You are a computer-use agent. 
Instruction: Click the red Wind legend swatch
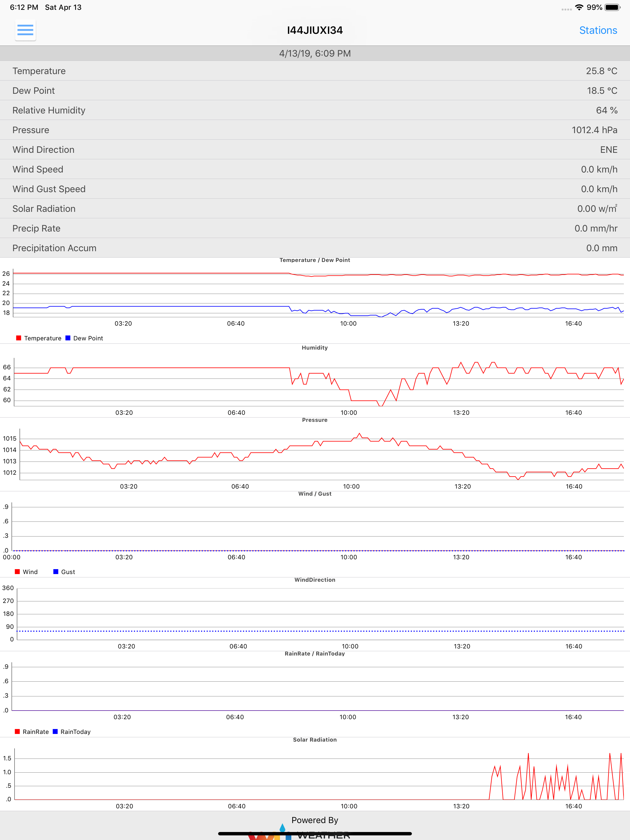pos(17,572)
